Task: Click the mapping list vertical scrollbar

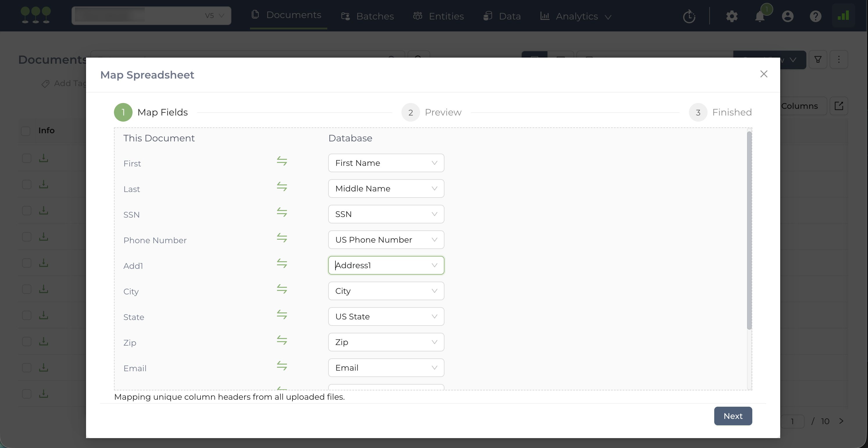Action: [749, 231]
